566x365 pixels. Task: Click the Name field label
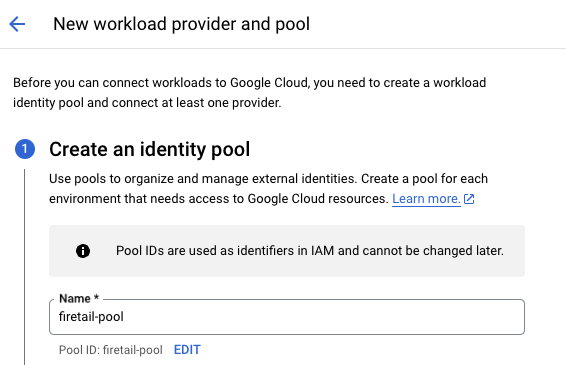[x=75, y=299]
